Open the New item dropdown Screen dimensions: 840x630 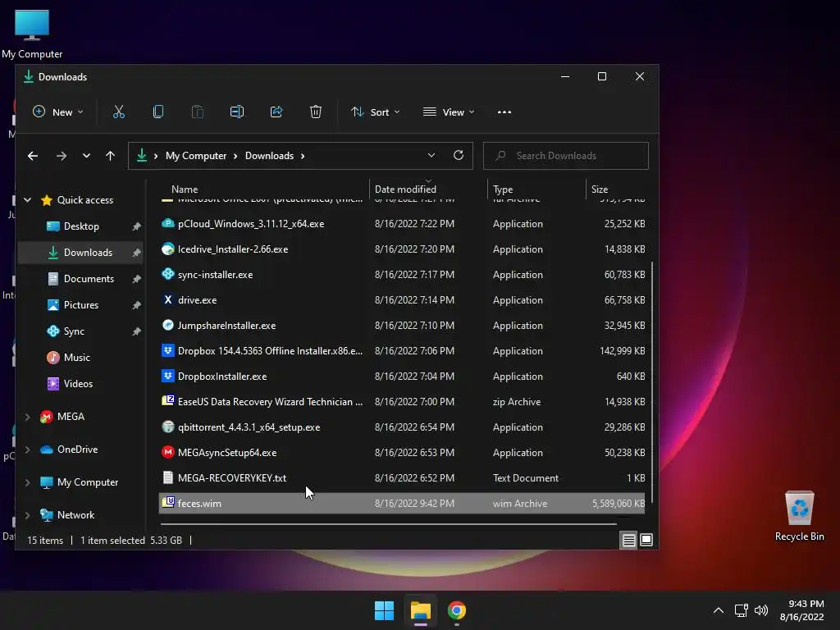58,112
